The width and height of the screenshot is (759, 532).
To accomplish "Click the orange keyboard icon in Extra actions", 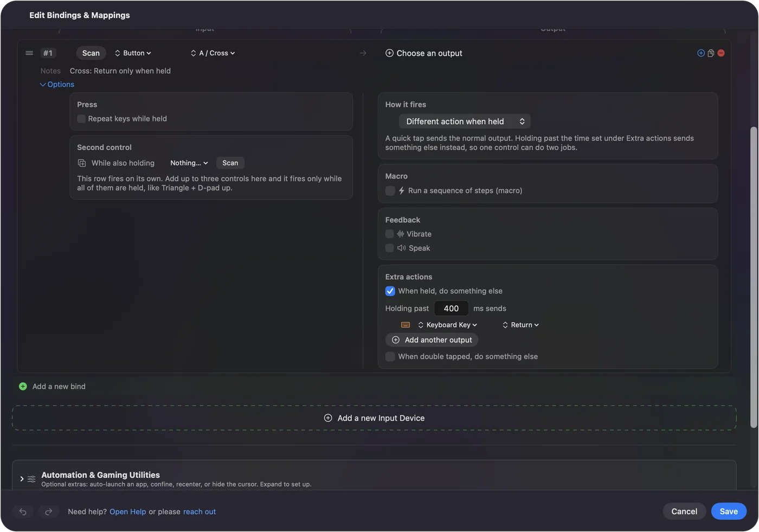I will point(406,325).
